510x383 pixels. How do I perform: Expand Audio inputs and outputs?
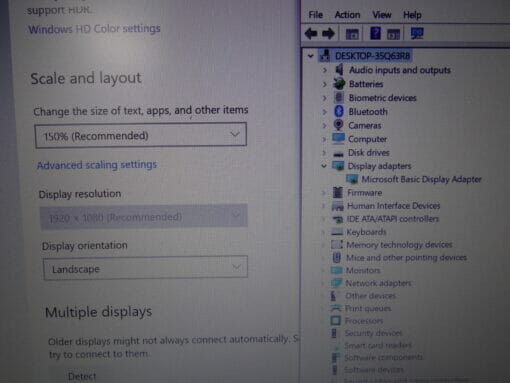pos(325,70)
